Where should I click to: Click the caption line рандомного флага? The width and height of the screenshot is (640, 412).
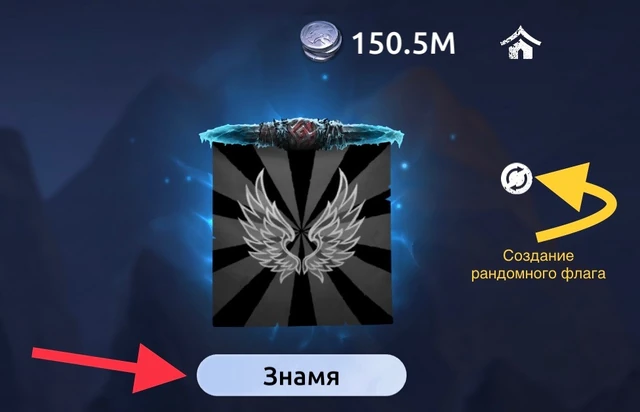[x=538, y=274]
